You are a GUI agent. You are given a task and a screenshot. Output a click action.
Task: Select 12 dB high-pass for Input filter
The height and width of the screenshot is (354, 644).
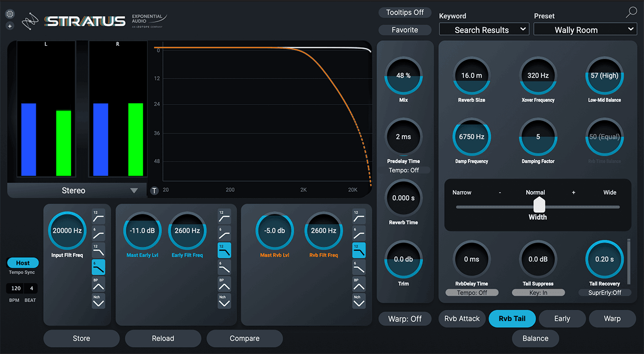pyautogui.click(x=99, y=217)
